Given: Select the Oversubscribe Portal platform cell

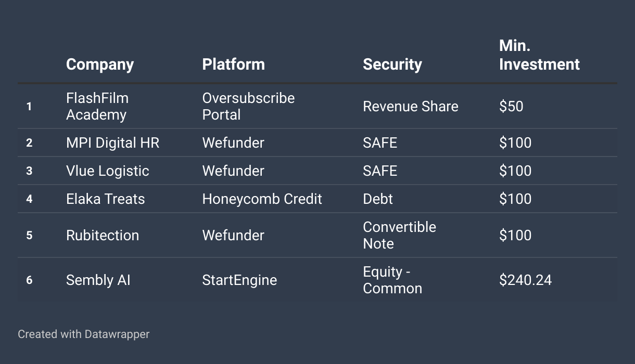Looking at the screenshot, I should pyautogui.click(x=248, y=107).
